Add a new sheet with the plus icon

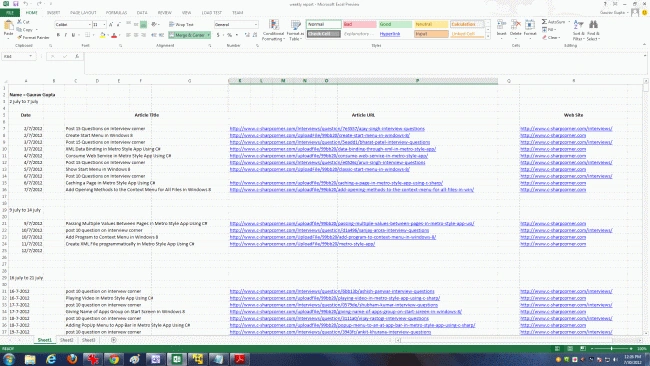coord(114,340)
